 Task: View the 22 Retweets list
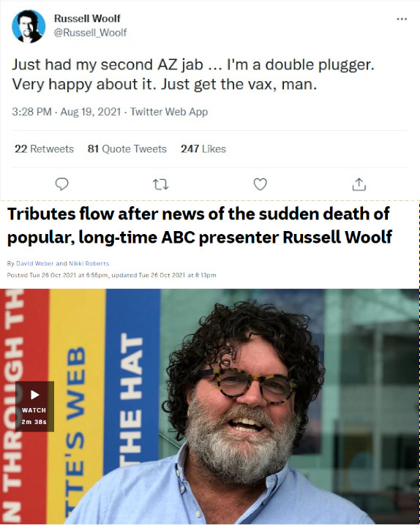[x=44, y=148]
